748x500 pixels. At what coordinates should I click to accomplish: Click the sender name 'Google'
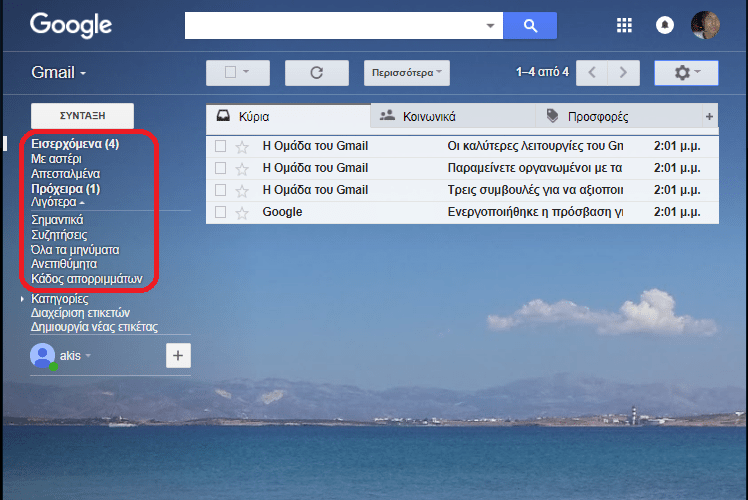282,212
